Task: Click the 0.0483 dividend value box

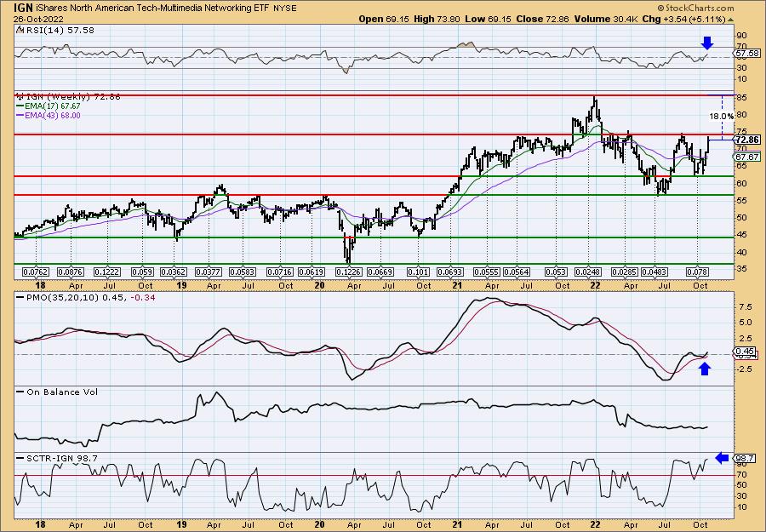Action: (x=655, y=272)
